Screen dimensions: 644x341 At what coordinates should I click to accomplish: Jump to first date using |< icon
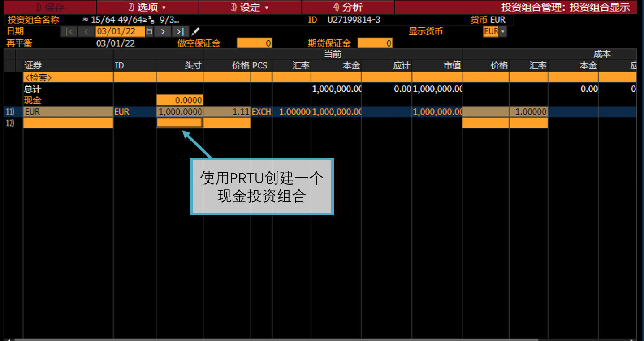(x=70, y=31)
